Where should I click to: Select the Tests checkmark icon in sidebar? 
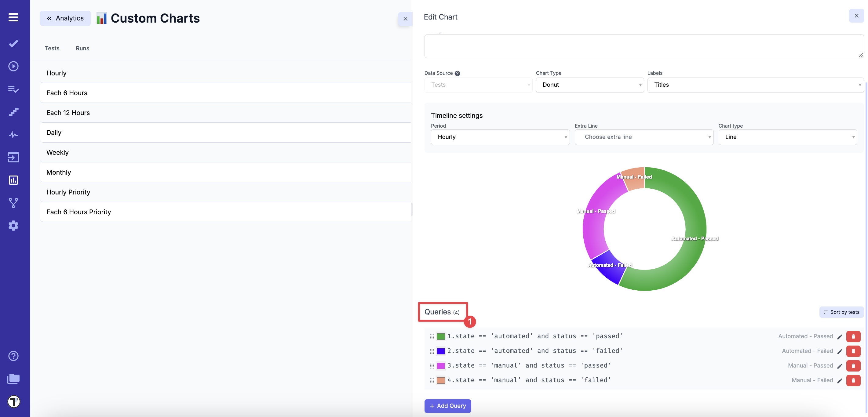(13, 43)
